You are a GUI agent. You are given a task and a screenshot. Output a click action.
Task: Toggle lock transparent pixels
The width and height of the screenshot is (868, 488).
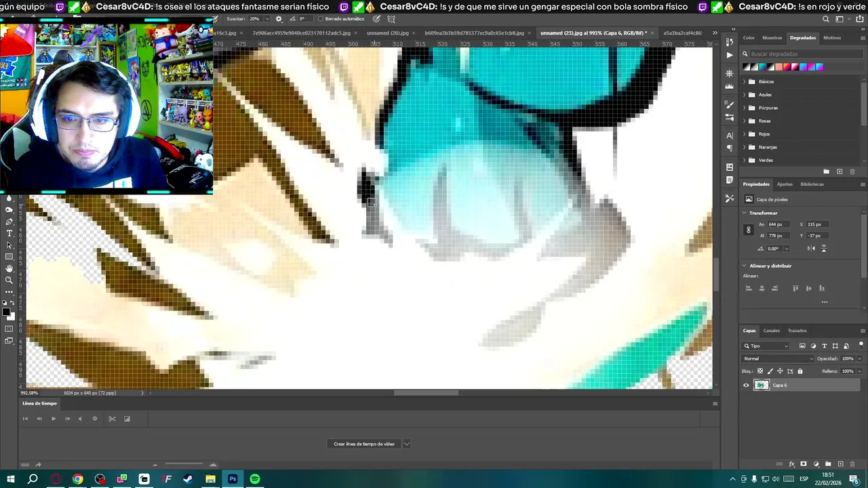(760, 371)
